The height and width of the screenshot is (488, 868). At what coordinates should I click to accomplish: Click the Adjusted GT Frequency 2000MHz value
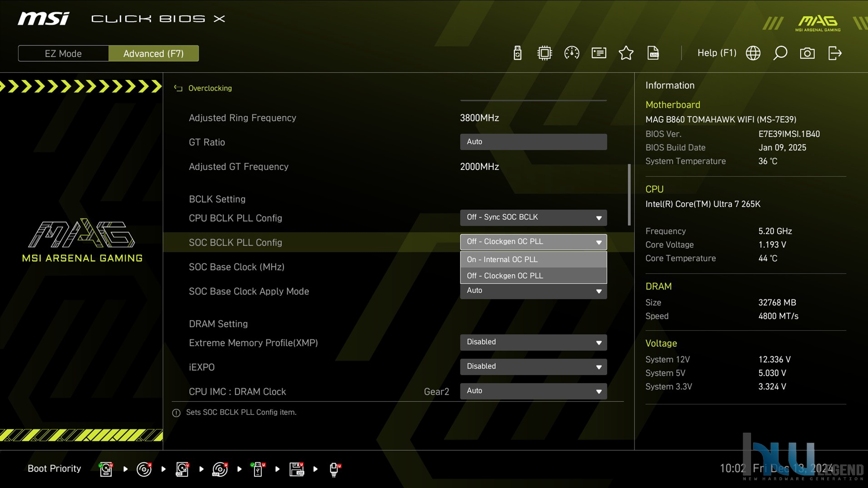click(x=479, y=167)
